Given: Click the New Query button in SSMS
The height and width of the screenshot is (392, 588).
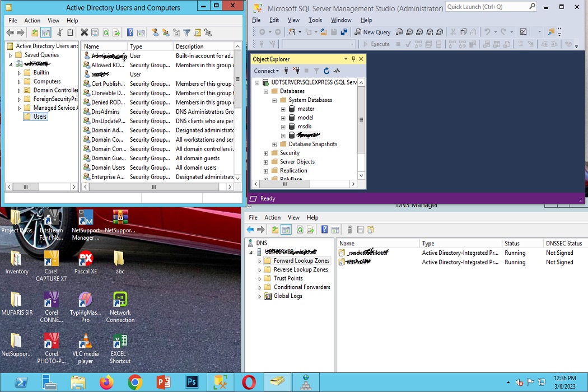Looking at the screenshot, I should pos(372,32).
